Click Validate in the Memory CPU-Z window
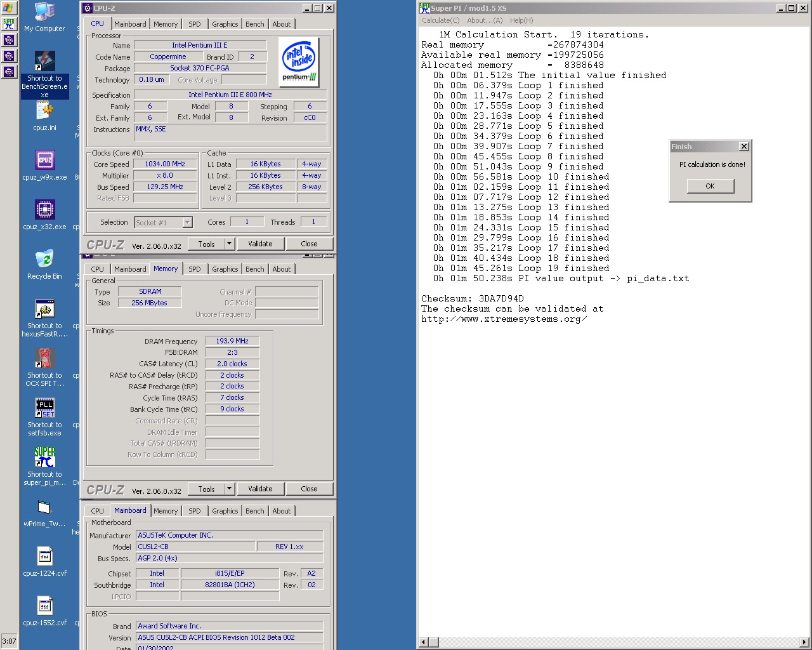The image size is (812, 650). [260, 489]
